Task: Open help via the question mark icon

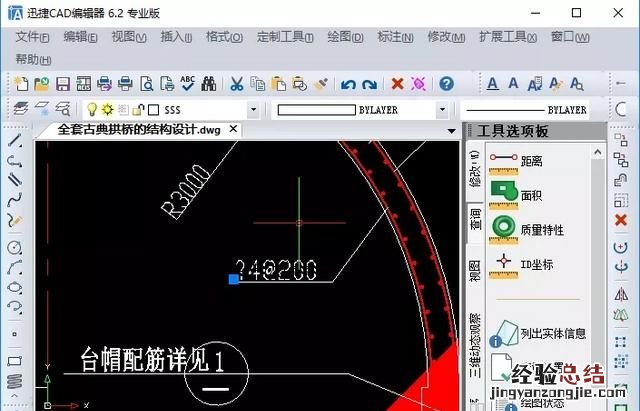Action: pyautogui.click(x=447, y=84)
